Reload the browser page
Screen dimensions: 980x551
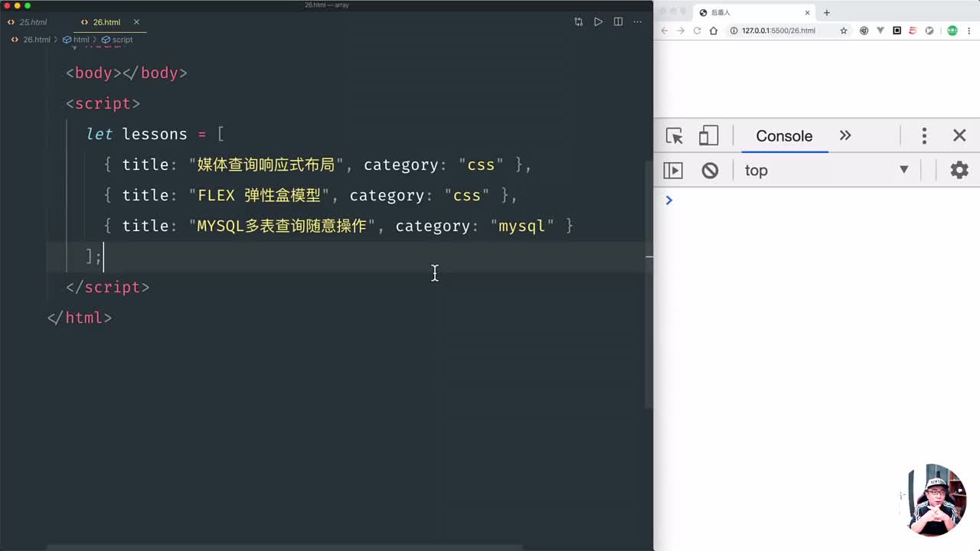pyautogui.click(x=697, y=31)
